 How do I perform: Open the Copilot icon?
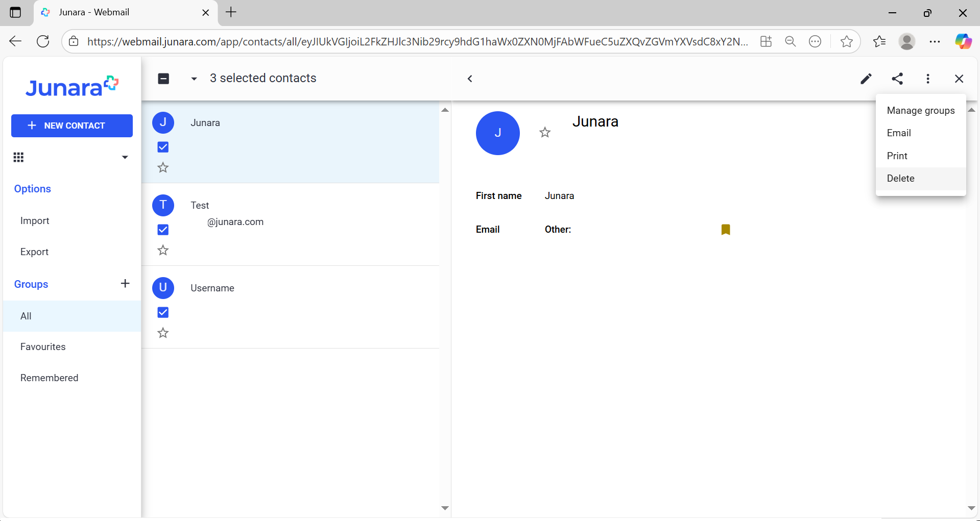pyautogui.click(x=963, y=41)
